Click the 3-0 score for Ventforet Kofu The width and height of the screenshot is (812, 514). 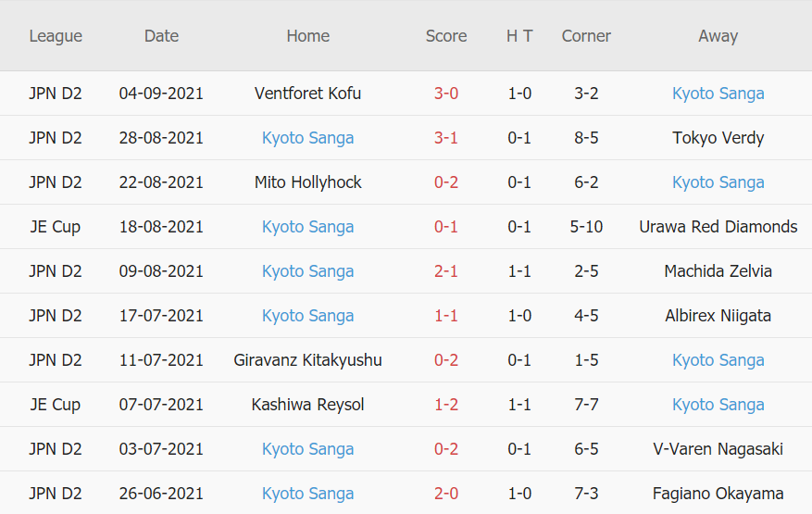(445, 94)
